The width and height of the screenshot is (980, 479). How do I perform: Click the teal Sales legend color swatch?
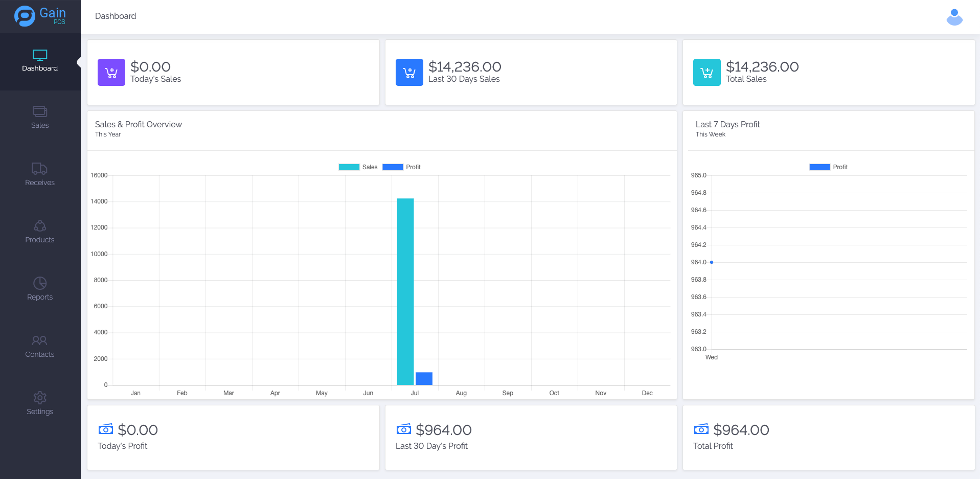(x=349, y=167)
